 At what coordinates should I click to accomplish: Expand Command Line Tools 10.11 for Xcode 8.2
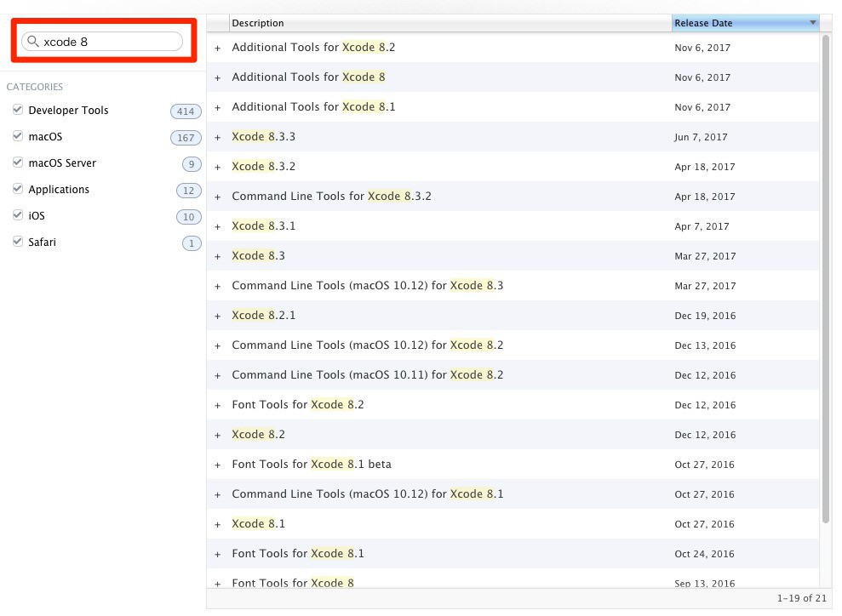(x=217, y=375)
